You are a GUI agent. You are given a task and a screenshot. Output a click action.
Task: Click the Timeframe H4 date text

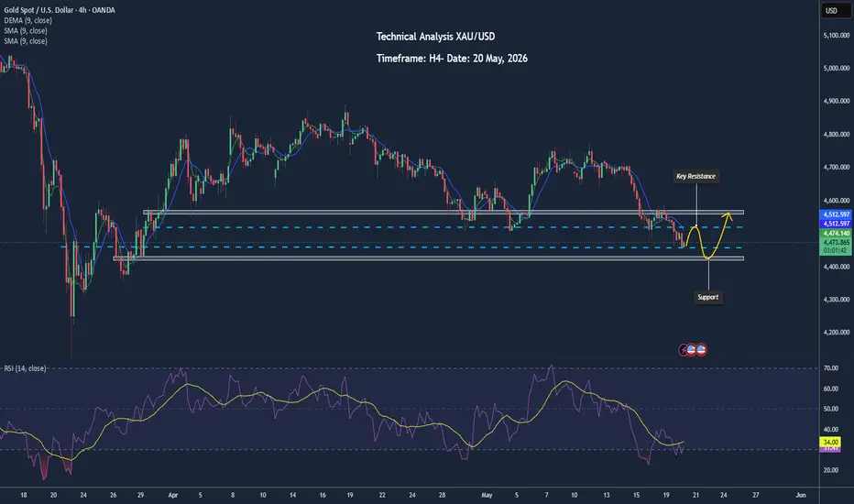point(452,59)
